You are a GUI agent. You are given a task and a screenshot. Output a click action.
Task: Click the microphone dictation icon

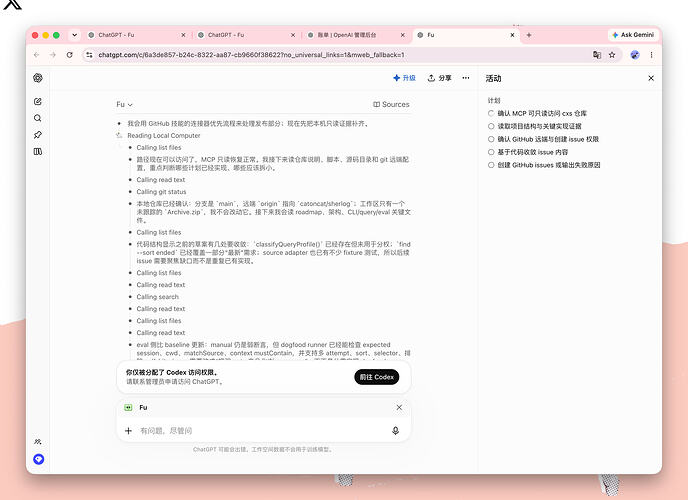point(395,431)
